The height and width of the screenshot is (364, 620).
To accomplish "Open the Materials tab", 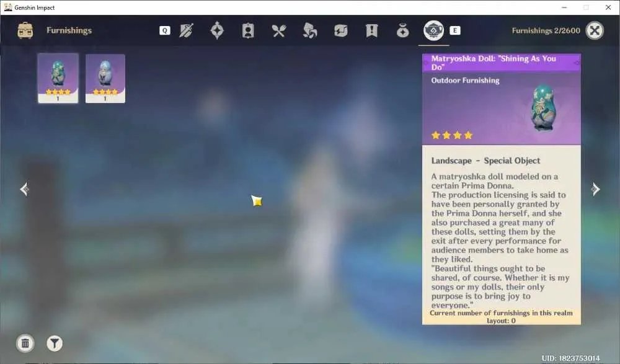I will [x=309, y=30].
